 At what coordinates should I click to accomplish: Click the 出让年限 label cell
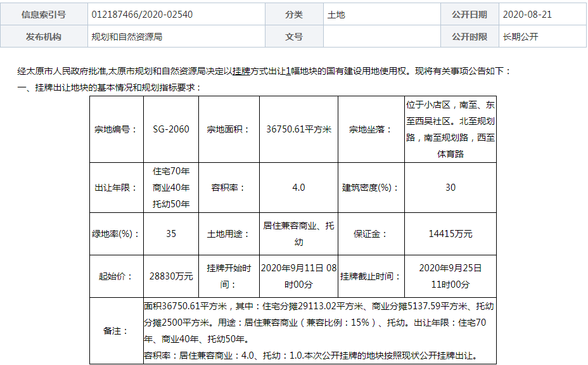tap(116, 188)
